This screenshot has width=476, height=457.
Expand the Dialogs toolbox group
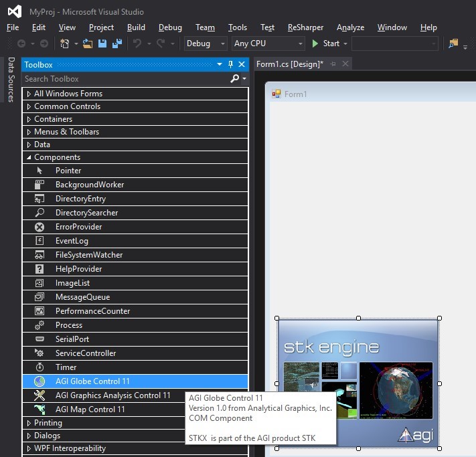[29, 436]
